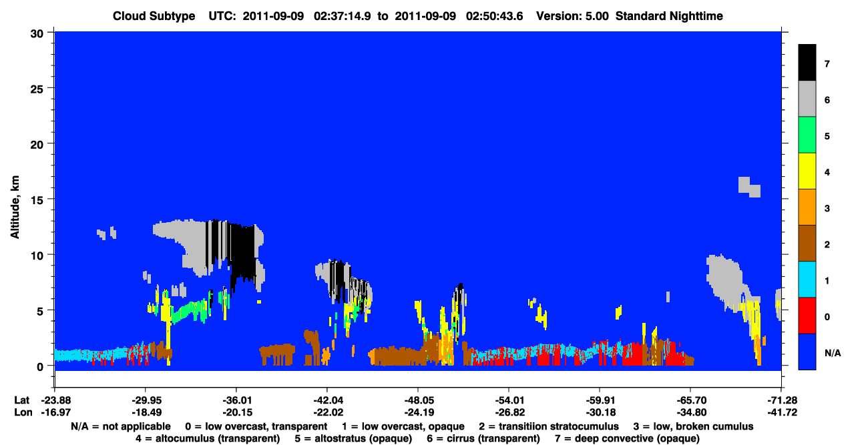The height and width of the screenshot is (445, 868).
Task: Click the black color swatch labeled 7
Action: tap(807, 63)
